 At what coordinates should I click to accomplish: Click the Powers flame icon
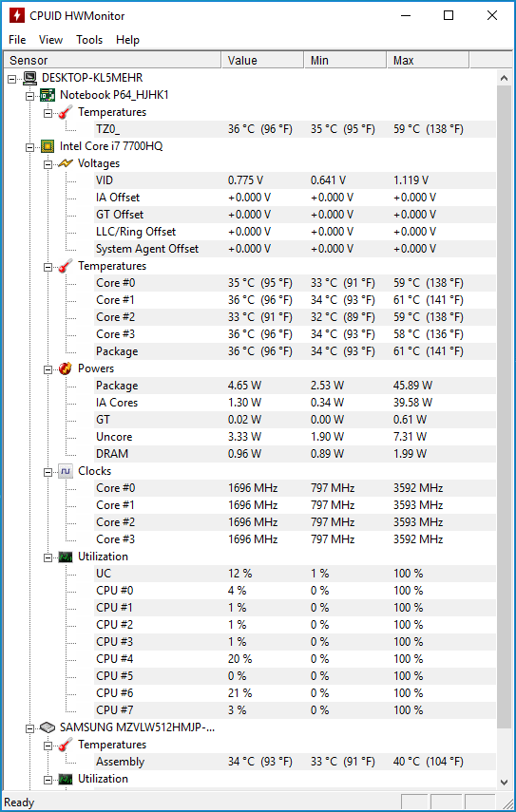point(66,368)
